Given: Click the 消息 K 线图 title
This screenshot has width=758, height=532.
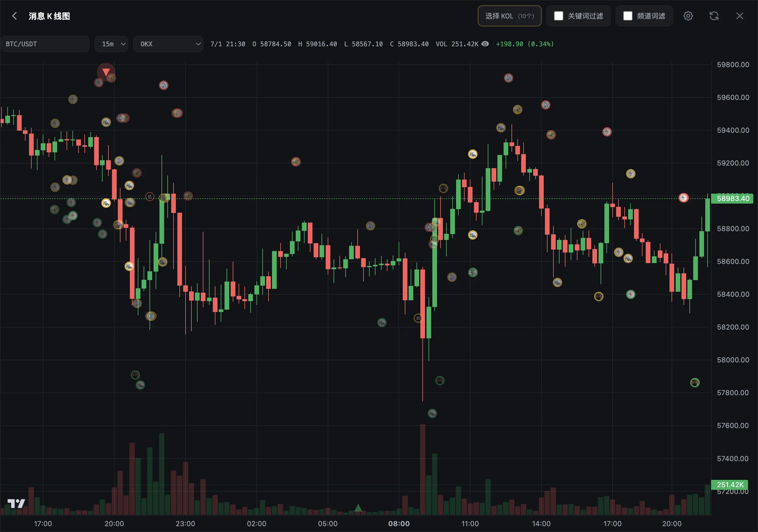Looking at the screenshot, I should coord(49,16).
